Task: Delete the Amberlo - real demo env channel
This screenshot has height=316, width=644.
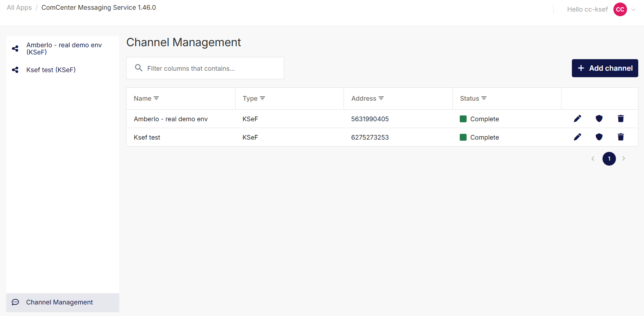Action: point(621,119)
